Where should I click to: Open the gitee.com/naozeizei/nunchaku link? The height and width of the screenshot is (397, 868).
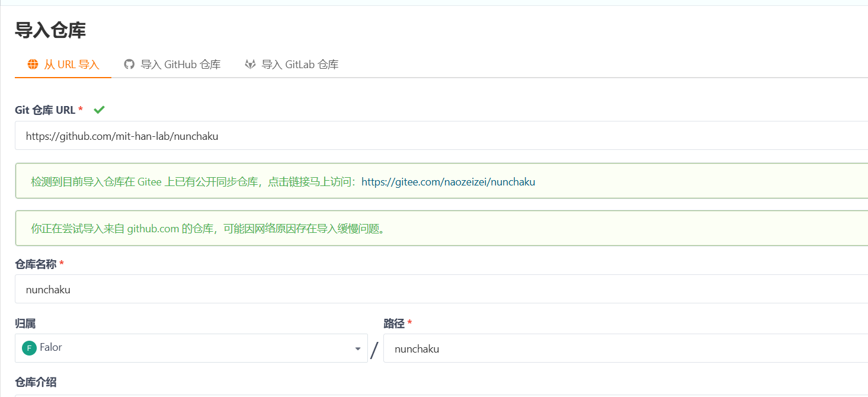(448, 182)
